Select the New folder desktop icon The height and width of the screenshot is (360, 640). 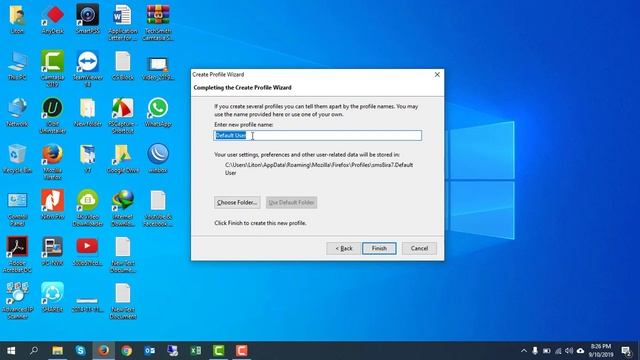pos(87,112)
